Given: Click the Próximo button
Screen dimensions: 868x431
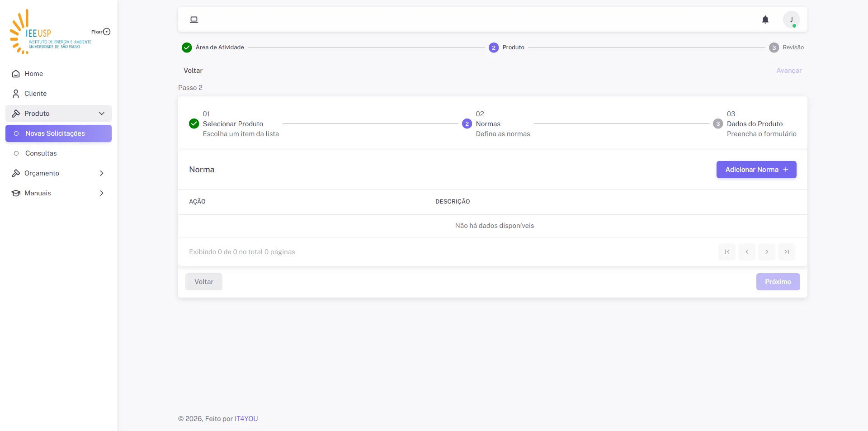Looking at the screenshot, I should pyautogui.click(x=778, y=282).
